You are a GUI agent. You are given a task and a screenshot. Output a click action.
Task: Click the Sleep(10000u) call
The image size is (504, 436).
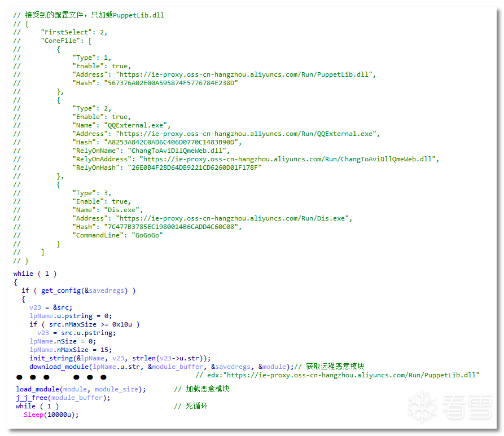click(x=51, y=415)
